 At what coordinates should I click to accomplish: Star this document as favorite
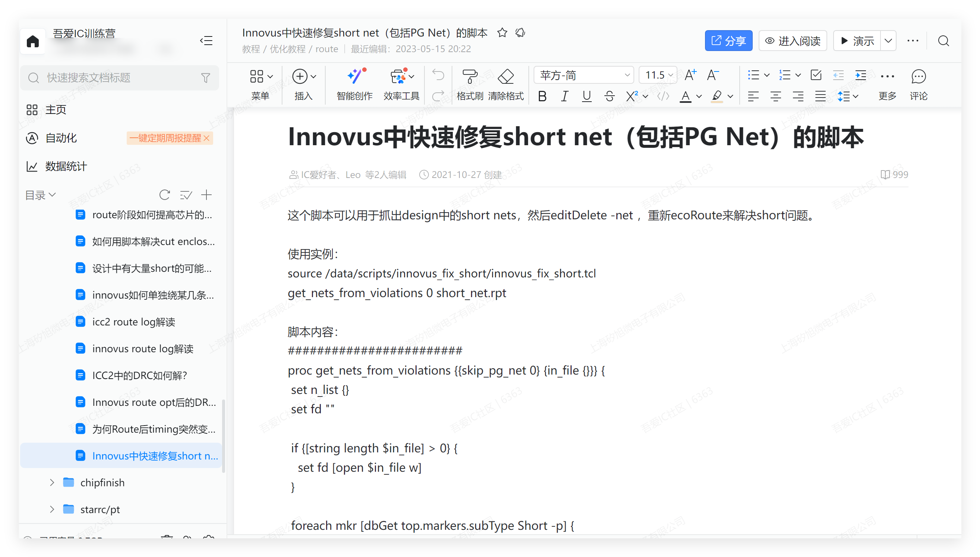(x=502, y=33)
